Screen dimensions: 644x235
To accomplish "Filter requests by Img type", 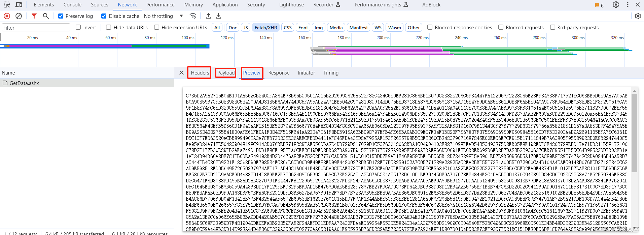I will (319, 28).
